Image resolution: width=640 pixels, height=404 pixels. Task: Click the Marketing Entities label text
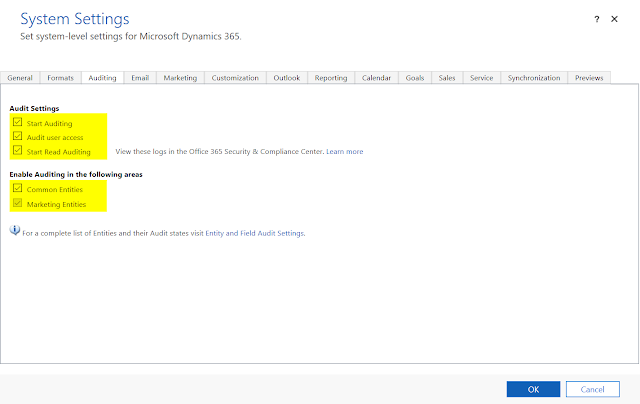point(56,204)
